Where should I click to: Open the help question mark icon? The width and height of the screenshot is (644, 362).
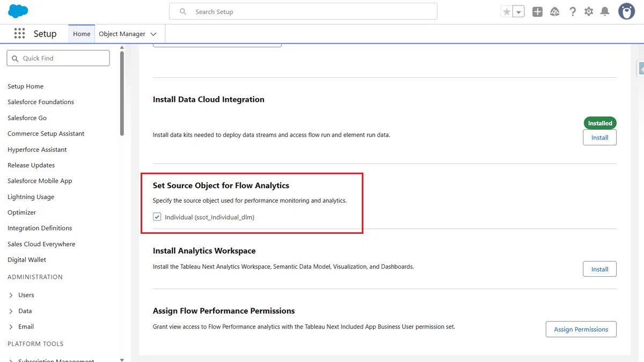pos(573,11)
